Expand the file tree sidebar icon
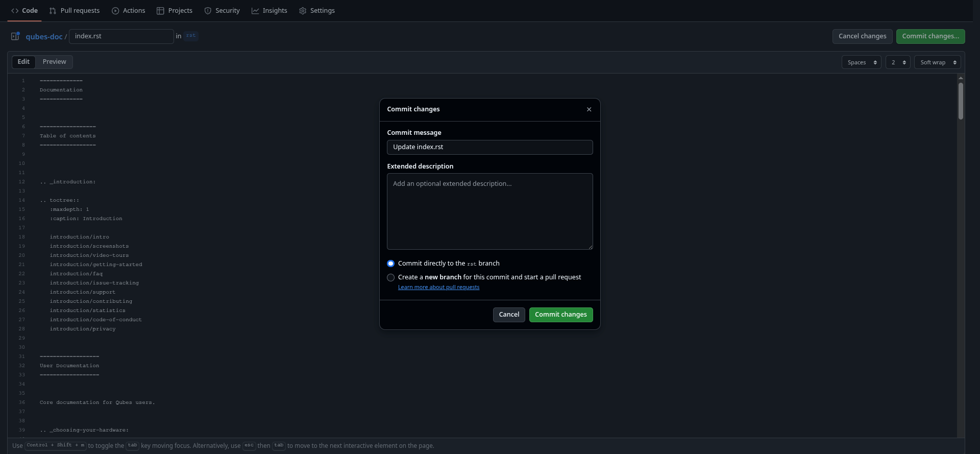Image resolution: width=980 pixels, height=454 pixels. point(15,36)
